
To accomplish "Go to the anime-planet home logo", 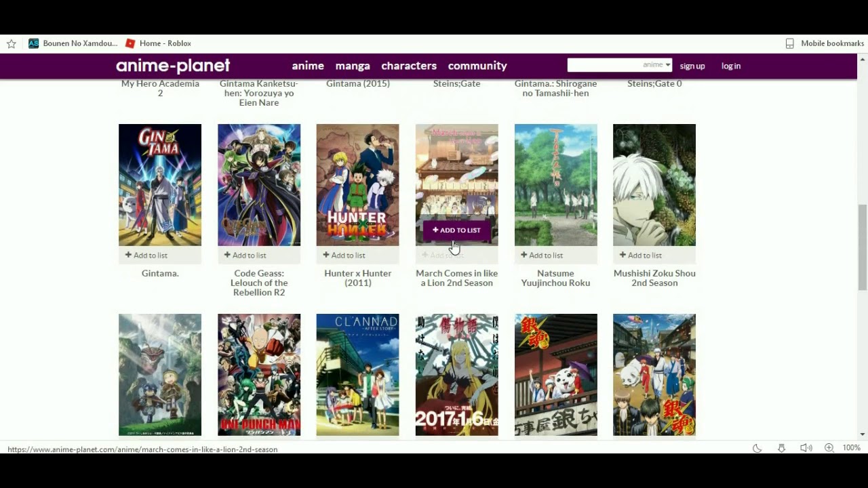I will [x=173, y=66].
